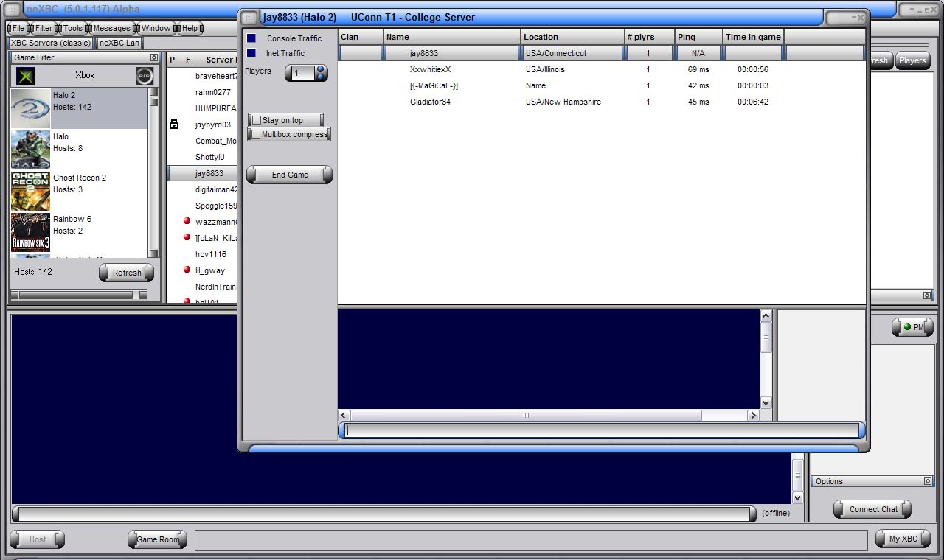Select the Xbox platform logo icon
Screen dimensions: 944x560
pos(26,76)
